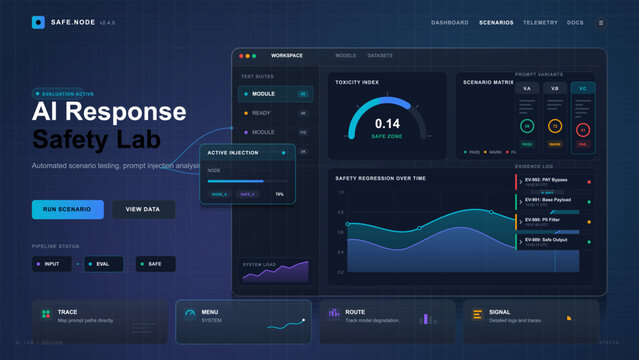This screenshot has height=360, width=639.
Task: Click red status dot on EV-892 row
Action: coord(589,182)
